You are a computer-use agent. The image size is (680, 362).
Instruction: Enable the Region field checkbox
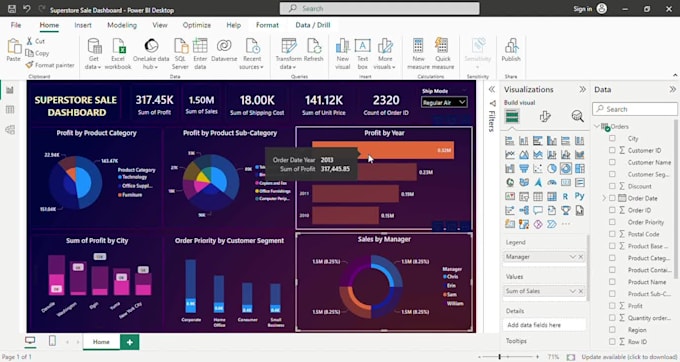(612, 329)
